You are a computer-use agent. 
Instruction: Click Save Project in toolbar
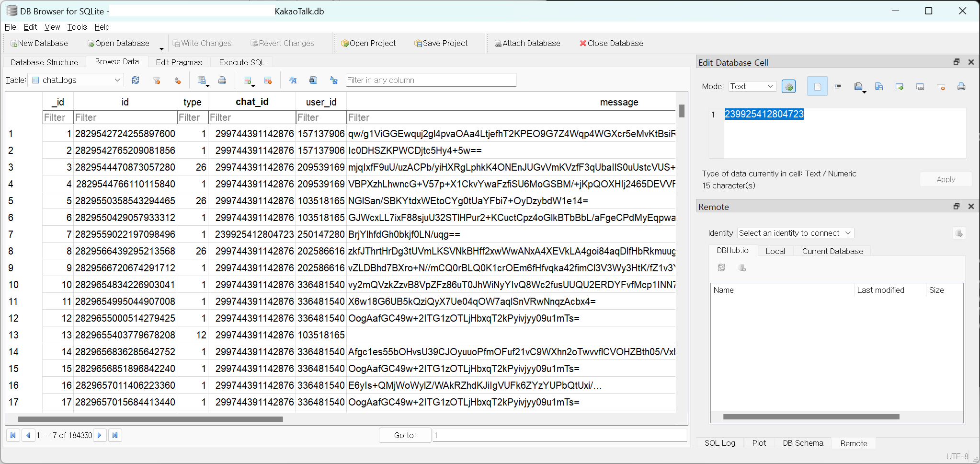pos(441,43)
